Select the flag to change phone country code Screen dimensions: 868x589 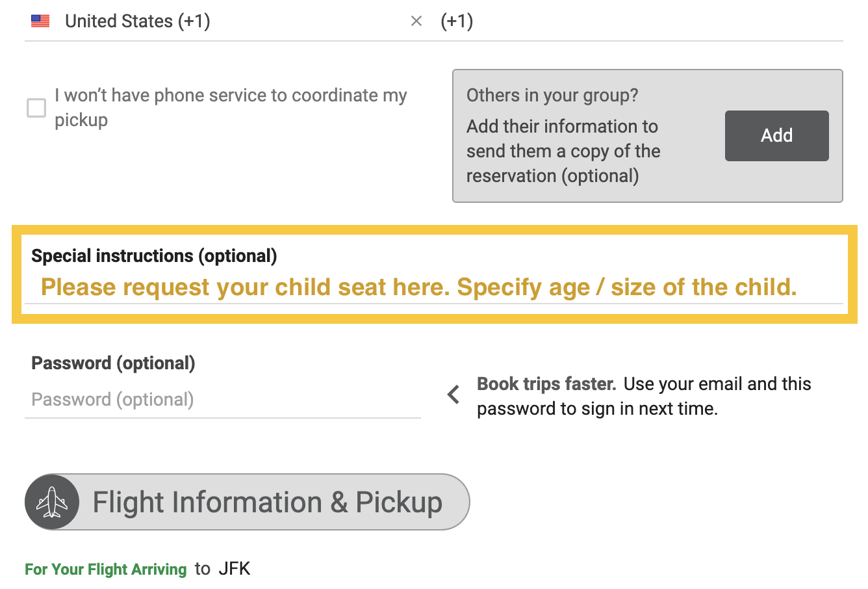(x=40, y=20)
